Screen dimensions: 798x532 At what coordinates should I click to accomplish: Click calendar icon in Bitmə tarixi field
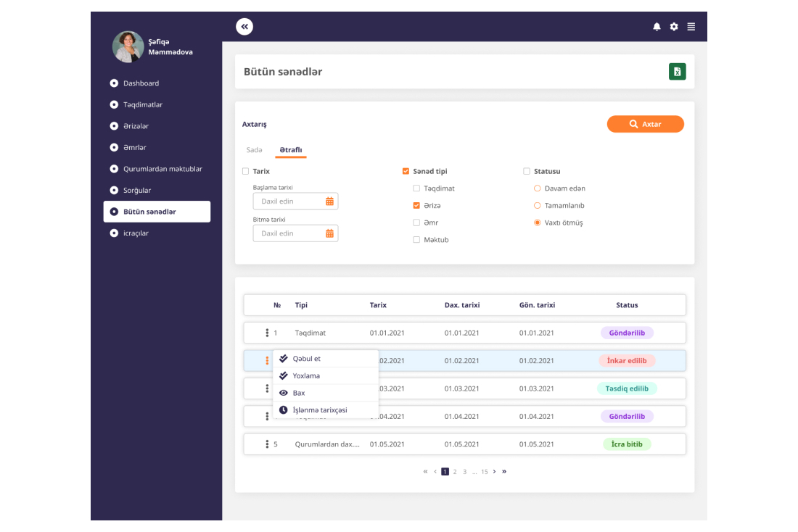tap(329, 233)
